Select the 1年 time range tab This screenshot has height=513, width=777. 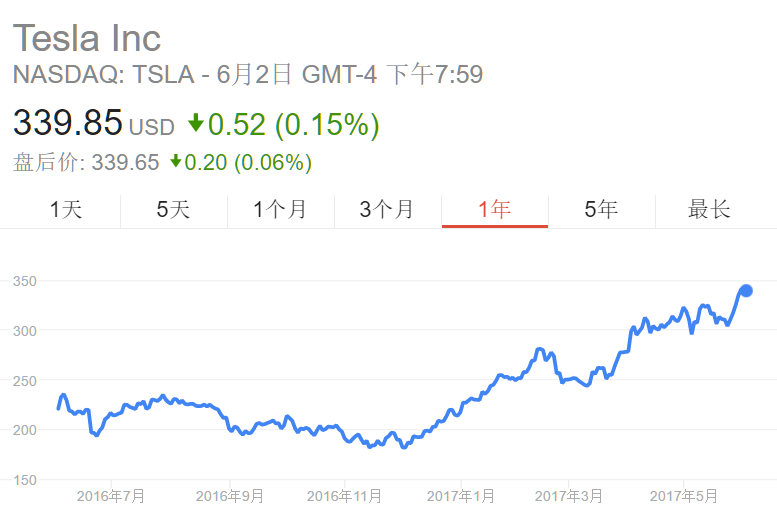495,210
